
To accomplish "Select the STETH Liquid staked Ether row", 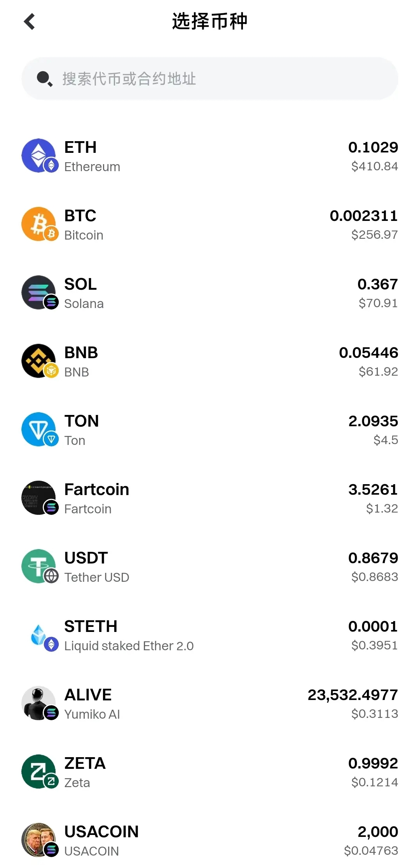I will coord(210,635).
